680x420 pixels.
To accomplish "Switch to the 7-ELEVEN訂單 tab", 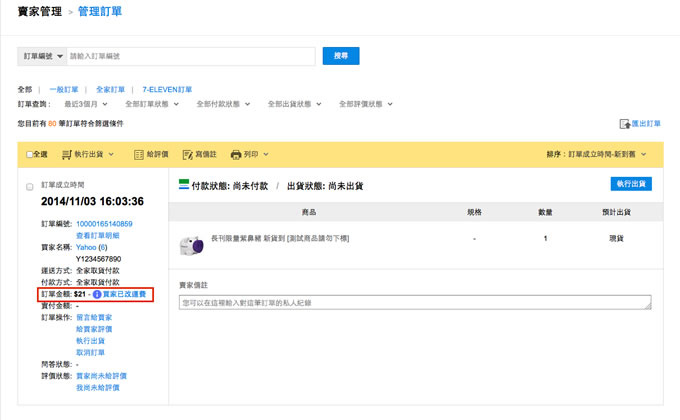I will [x=170, y=89].
